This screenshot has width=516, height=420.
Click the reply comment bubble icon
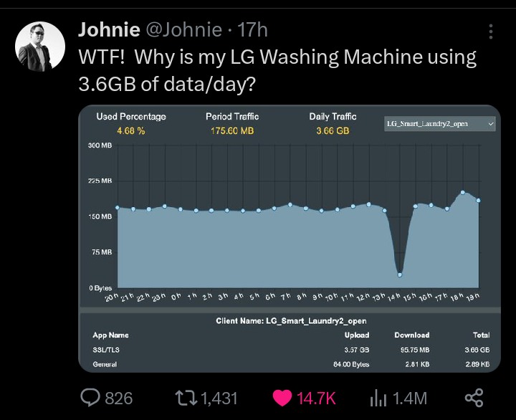tap(90, 398)
